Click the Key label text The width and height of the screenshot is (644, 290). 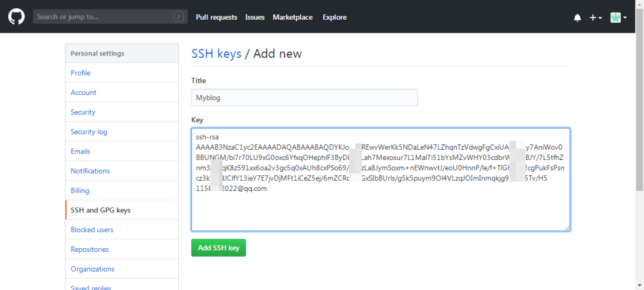coord(197,120)
